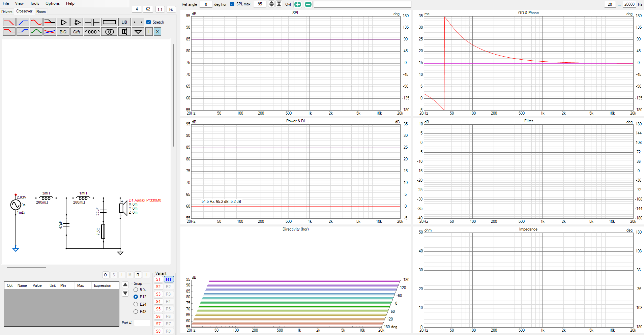Image resolution: width=644 pixels, height=335 pixels.
Task: Open the Help menu
Action: coord(70,3)
